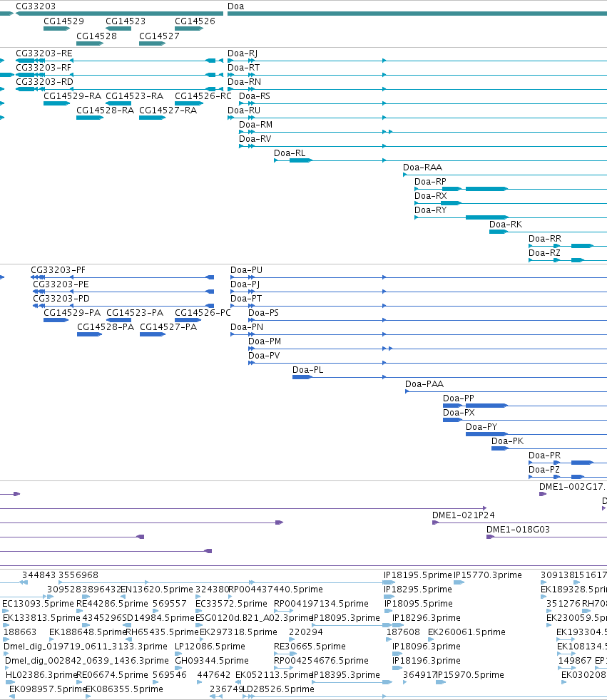Click the Doa-RM transcript
Viewport: 607px width, 700px height.
pyautogui.click(x=255, y=125)
